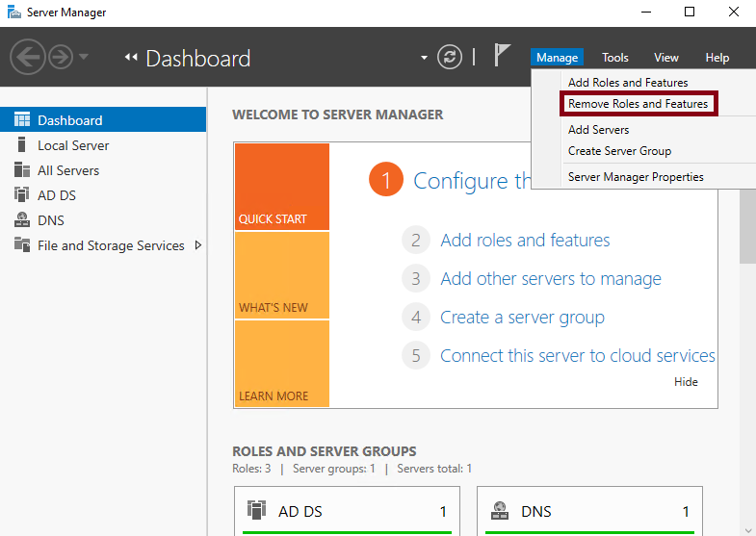
Task: Click Connect this server to cloud services
Action: 578,355
